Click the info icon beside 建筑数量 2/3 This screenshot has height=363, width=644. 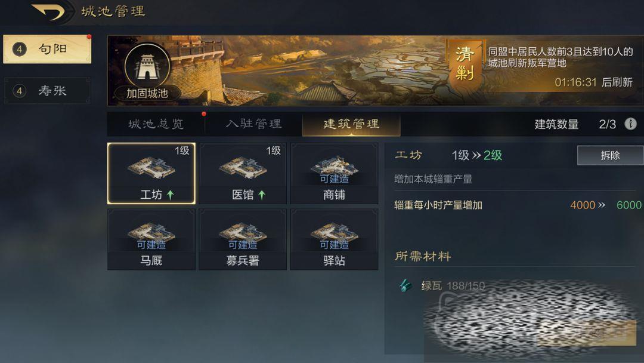point(630,124)
